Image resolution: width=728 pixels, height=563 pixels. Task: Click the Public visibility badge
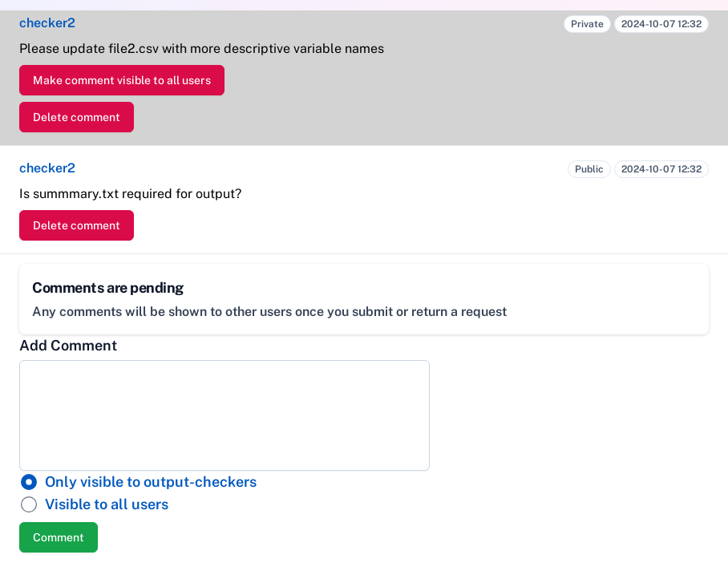click(588, 169)
